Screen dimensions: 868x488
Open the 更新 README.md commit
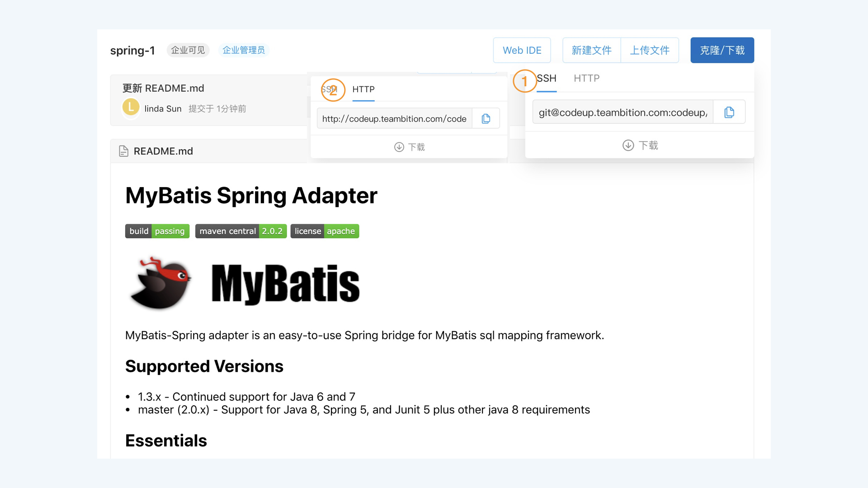click(163, 88)
